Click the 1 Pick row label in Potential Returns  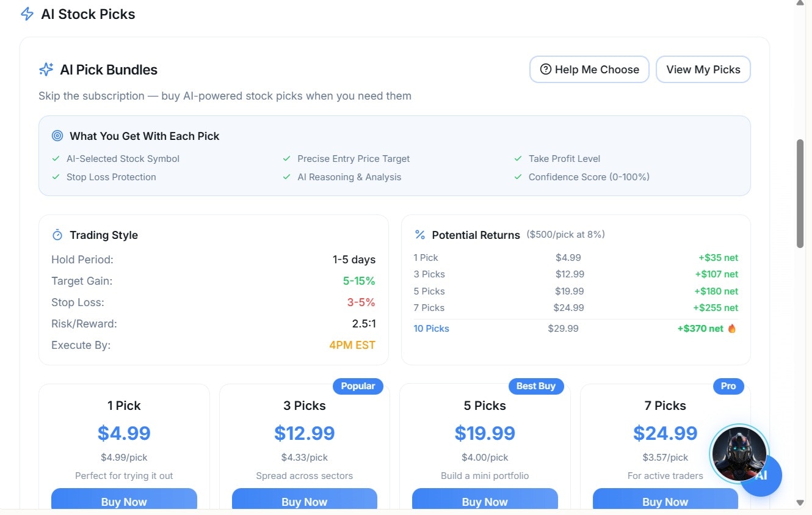426,258
